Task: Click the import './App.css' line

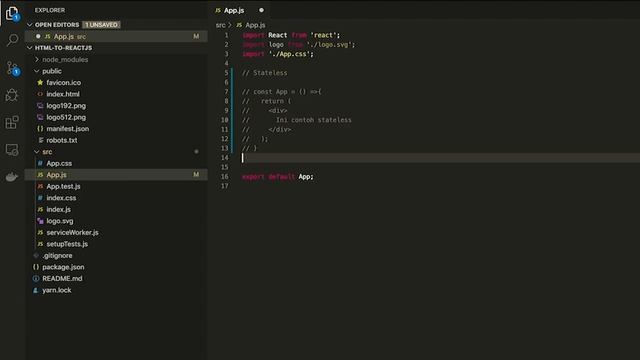Action: click(278, 54)
